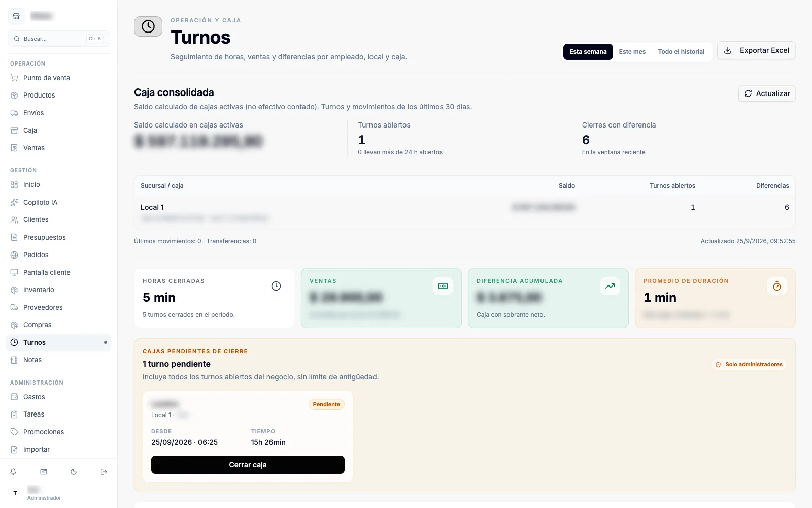
Task: Click the Ventas card cash icon
Action: tap(443, 286)
